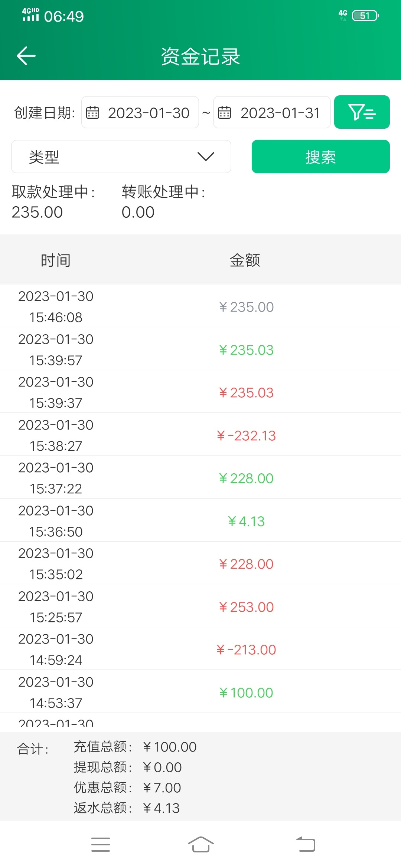The width and height of the screenshot is (401, 868).
Task: Select the 15:46:08 record of ¥235.00
Action: tap(200, 307)
